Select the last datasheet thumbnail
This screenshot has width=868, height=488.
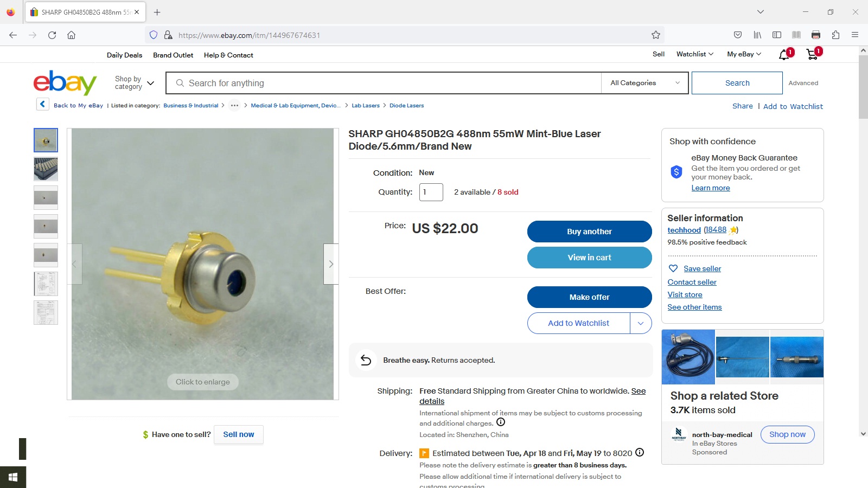46,313
